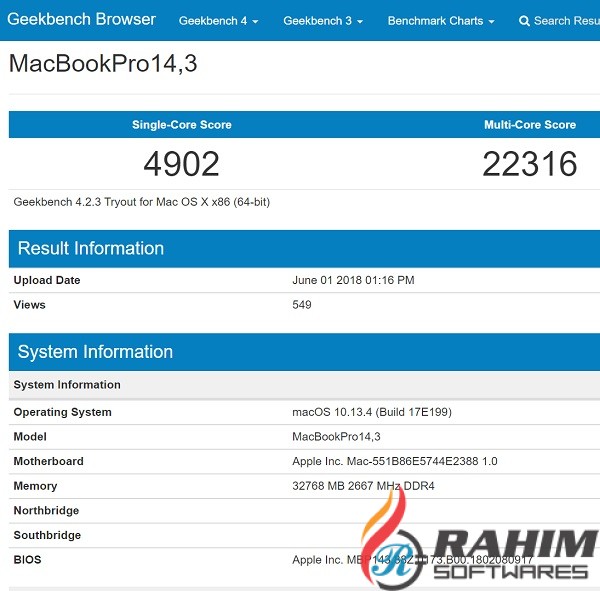Open the Geekbench 3 dropdown menu

[323, 21]
